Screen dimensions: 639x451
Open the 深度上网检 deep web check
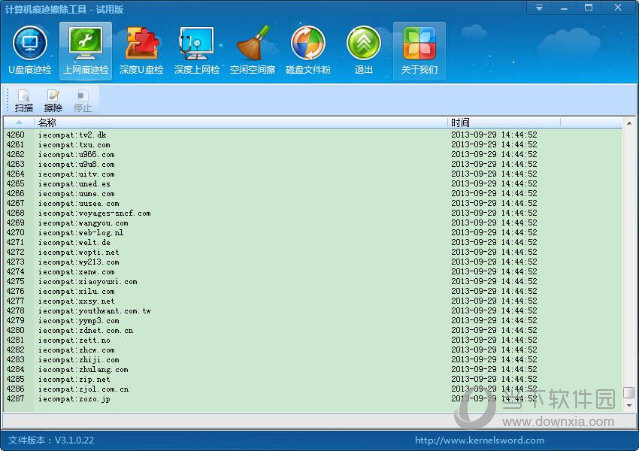click(x=196, y=49)
